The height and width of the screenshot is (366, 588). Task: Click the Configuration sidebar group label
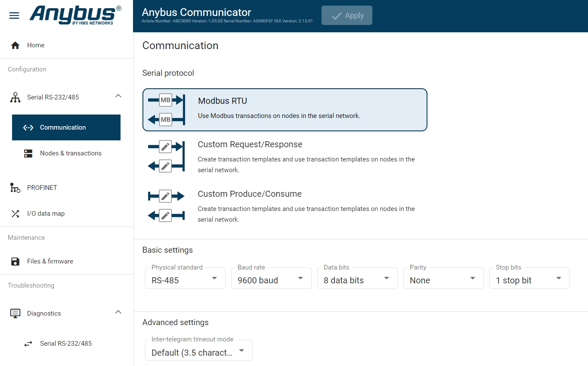27,69
